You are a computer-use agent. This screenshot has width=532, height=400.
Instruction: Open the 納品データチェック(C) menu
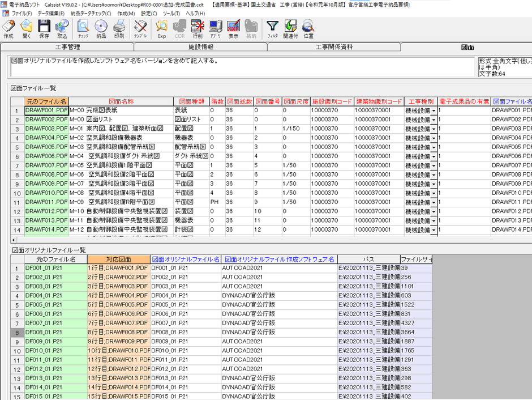[91, 12]
